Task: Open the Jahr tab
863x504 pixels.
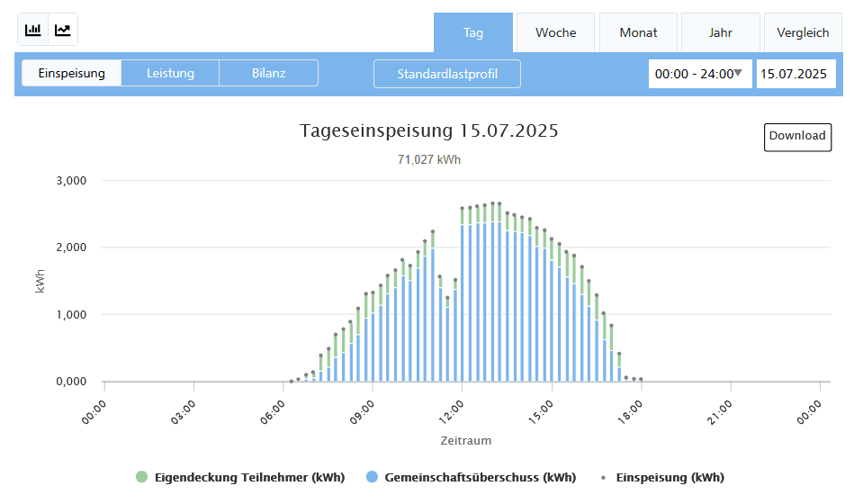Action: (720, 32)
